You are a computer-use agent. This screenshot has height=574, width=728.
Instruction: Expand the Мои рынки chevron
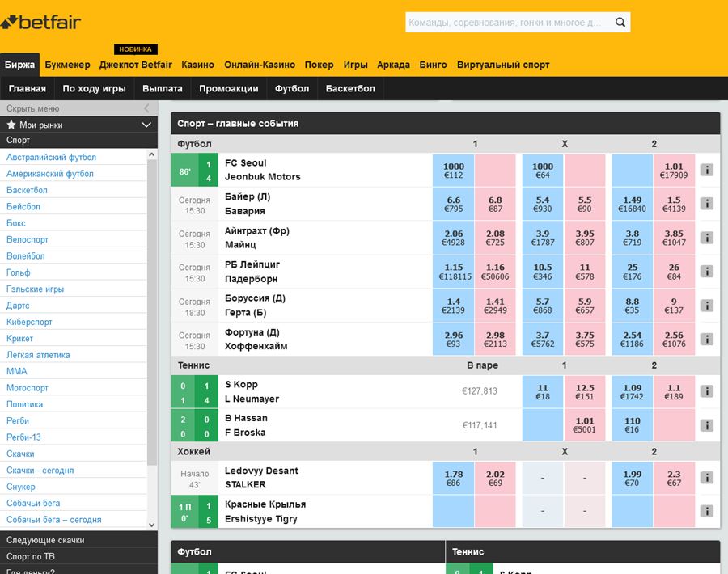coord(146,125)
